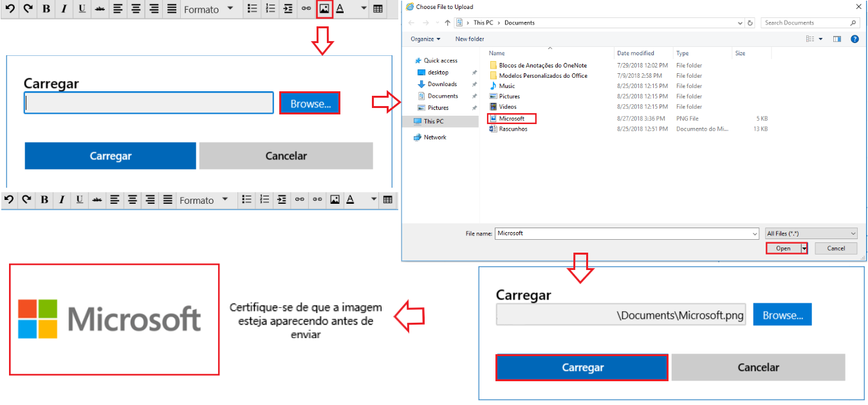Click the empty file path field in Carregar dialog
Screen dimensions: 868x405
pos(149,104)
